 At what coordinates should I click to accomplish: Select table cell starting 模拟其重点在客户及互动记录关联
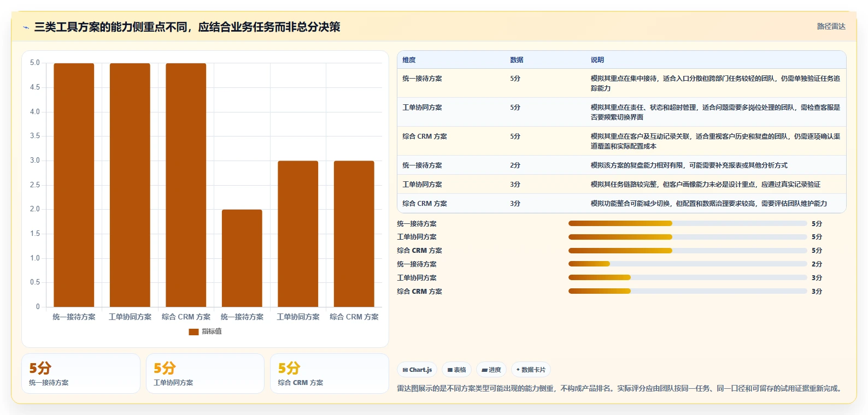715,141
